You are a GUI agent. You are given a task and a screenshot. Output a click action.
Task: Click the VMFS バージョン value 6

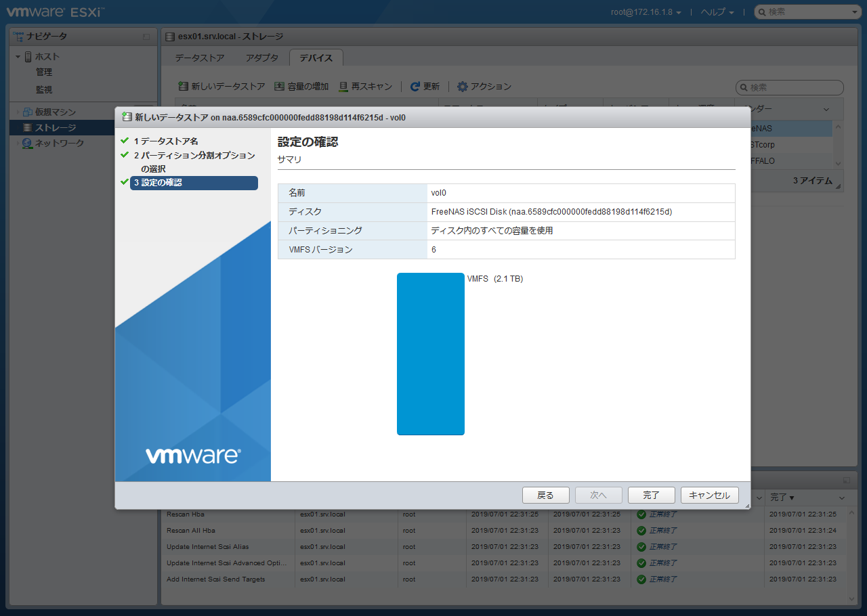click(433, 250)
